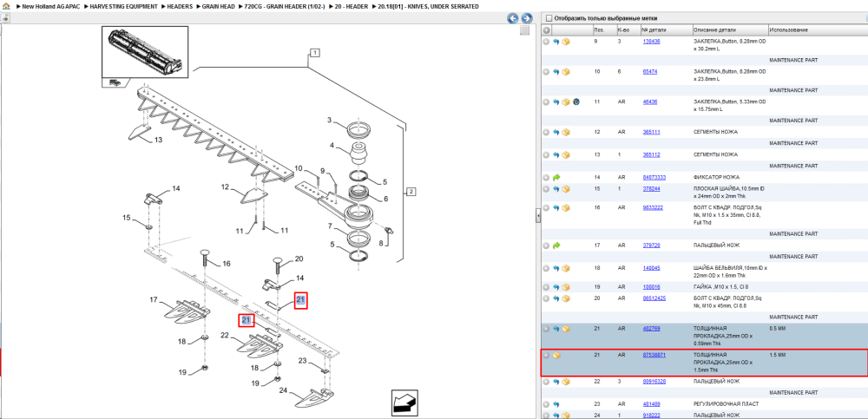Click the box icon for part 46436
Image resolution: width=868 pixels, height=419 pixels.
[x=566, y=102]
